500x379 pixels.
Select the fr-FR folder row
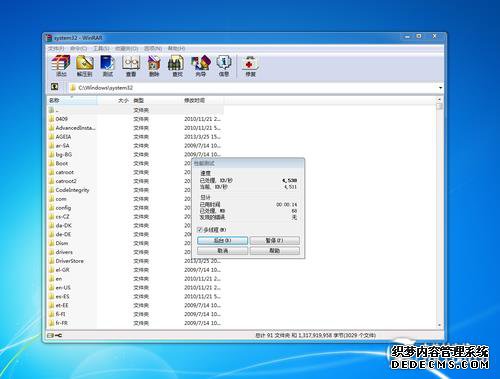[x=135, y=323]
